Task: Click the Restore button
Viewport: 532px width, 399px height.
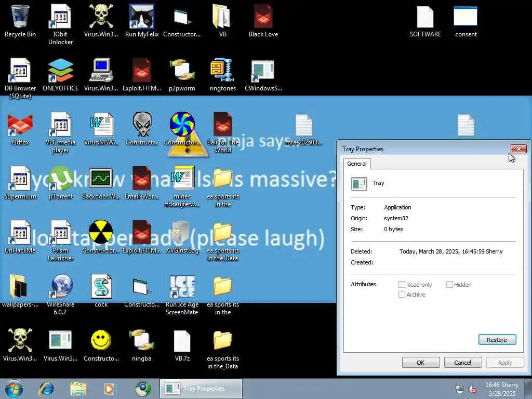Action: [497, 340]
